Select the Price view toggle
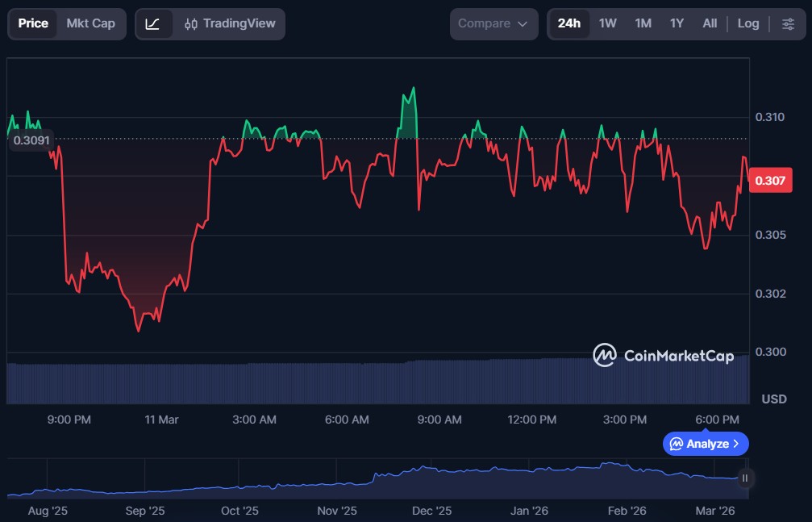 coord(33,24)
